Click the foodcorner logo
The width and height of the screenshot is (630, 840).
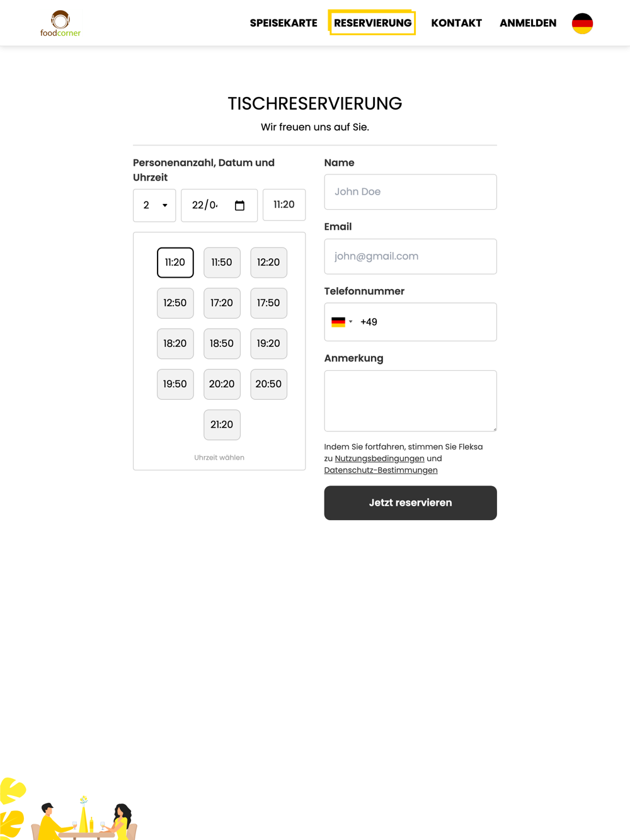point(60,23)
